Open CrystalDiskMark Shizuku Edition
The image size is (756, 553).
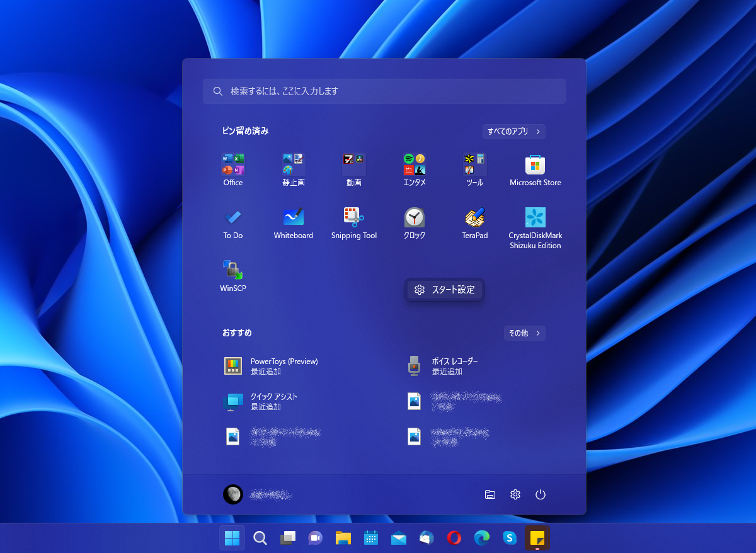tap(535, 227)
